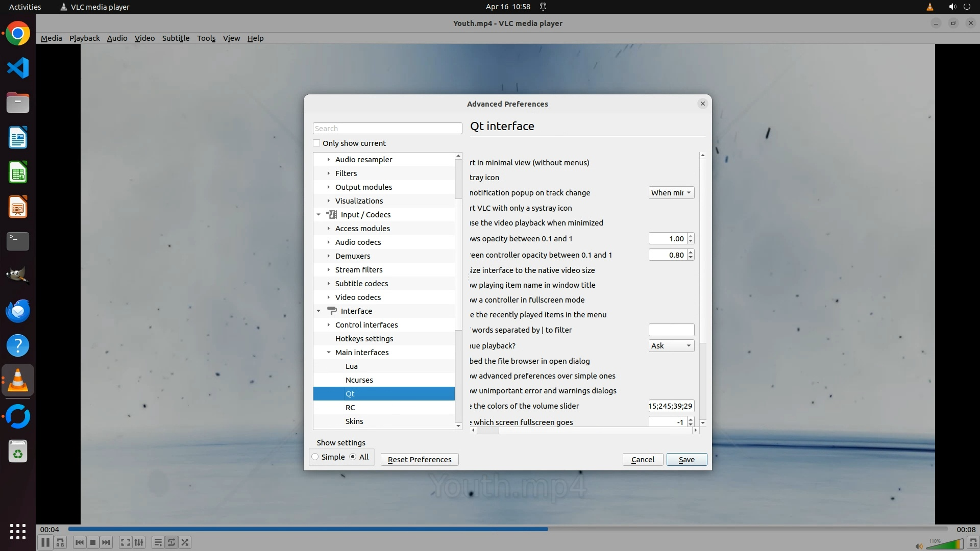Skip to next media track

pyautogui.click(x=106, y=542)
